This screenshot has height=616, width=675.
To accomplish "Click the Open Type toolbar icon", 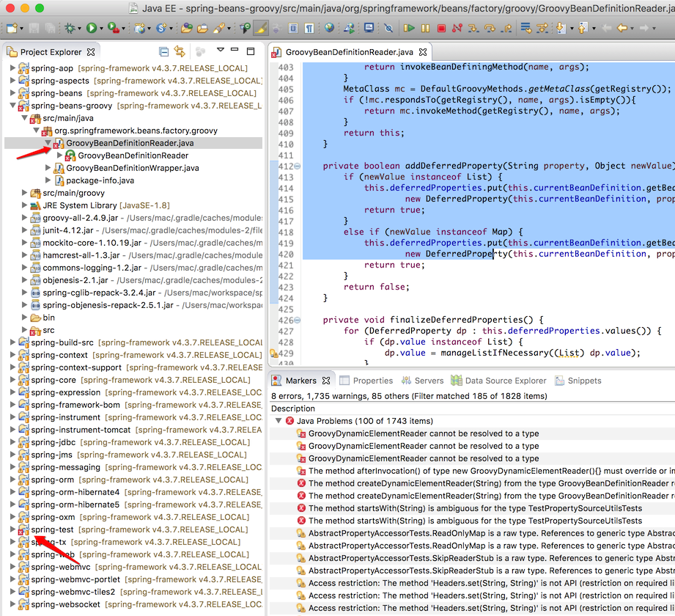I will (x=185, y=29).
